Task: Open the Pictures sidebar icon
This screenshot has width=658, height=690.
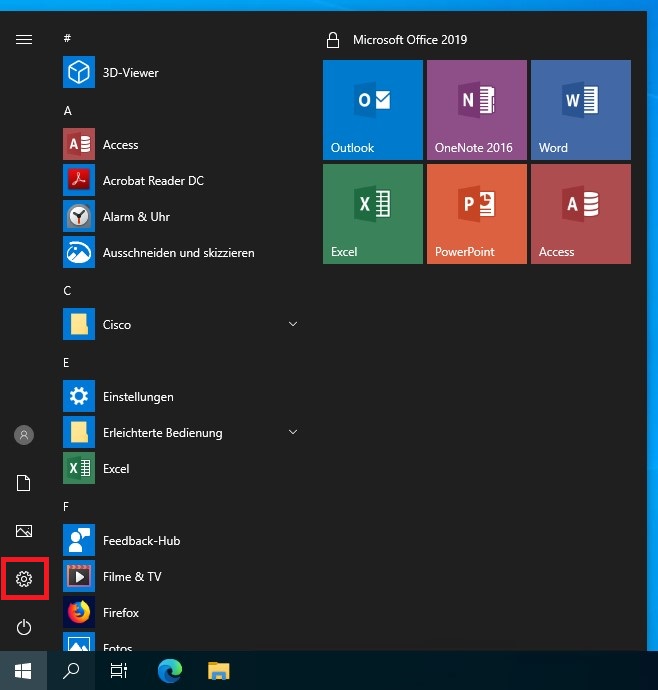Action: tap(24, 531)
